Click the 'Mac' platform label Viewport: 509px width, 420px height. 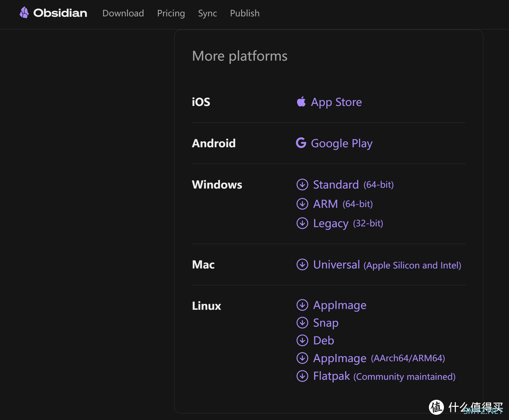point(203,265)
